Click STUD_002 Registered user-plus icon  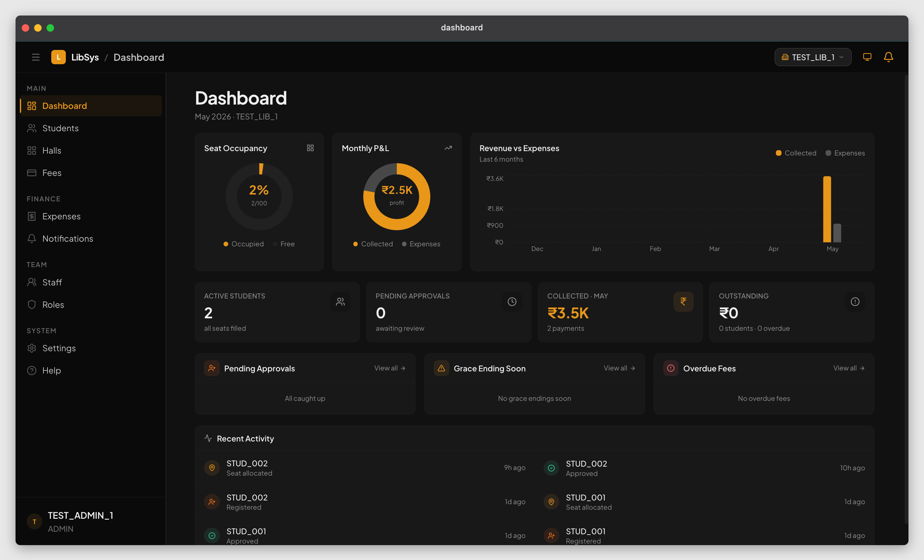pyautogui.click(x=212, y=502)
